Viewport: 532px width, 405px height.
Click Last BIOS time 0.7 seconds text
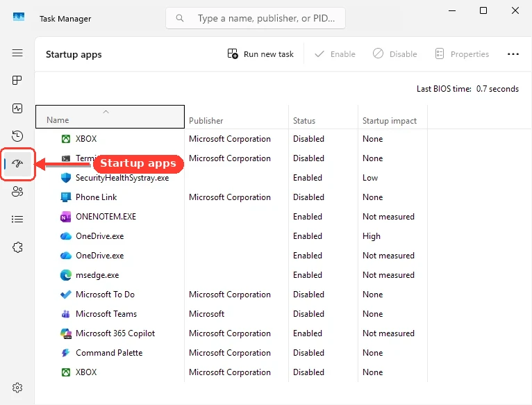click(467, 89)
